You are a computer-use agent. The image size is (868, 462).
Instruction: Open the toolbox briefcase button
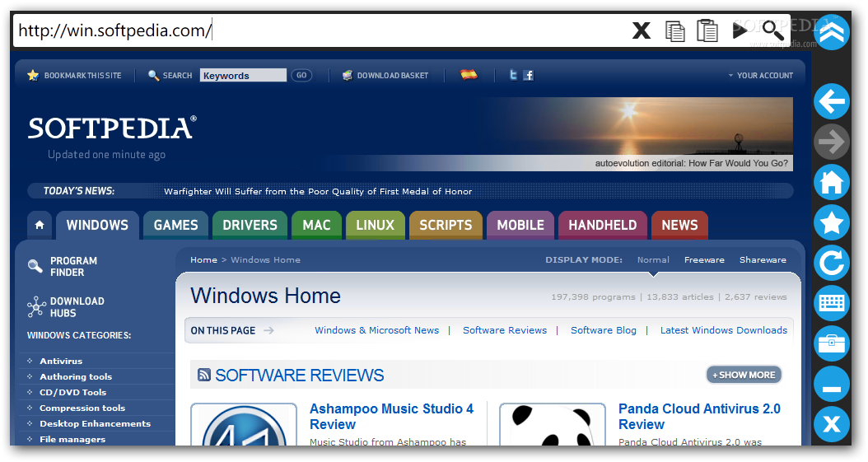point(832,343)
